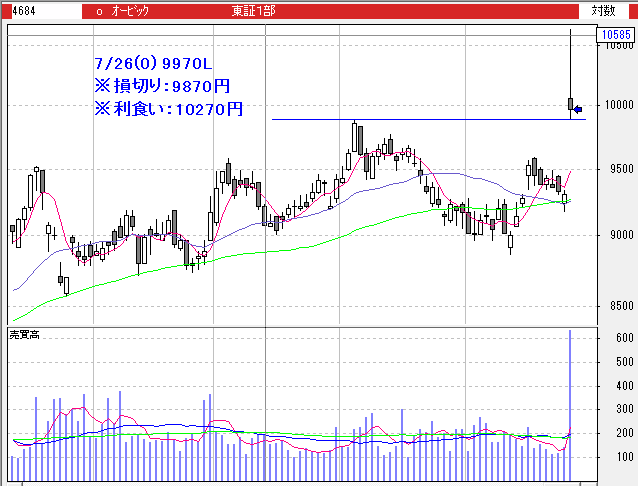This screenshot has height=486, width=638.
Task: Click the 利食い:10270円 take-profit annotation
Action: pyautogui.click(x=167, y=108)
